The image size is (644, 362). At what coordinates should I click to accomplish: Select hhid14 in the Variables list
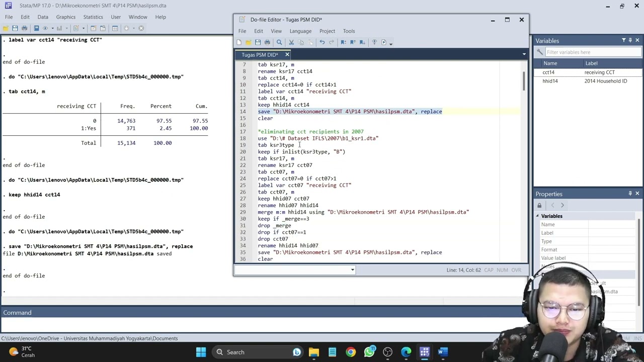550,81
